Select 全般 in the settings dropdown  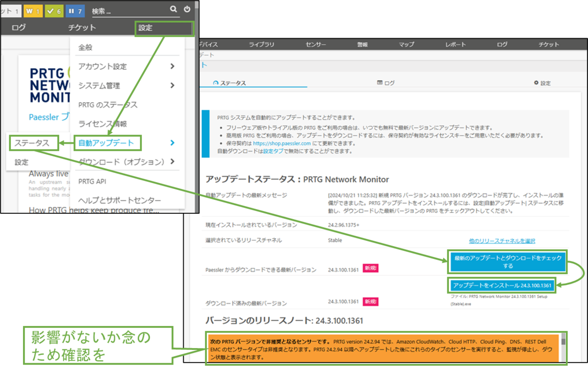85,47
